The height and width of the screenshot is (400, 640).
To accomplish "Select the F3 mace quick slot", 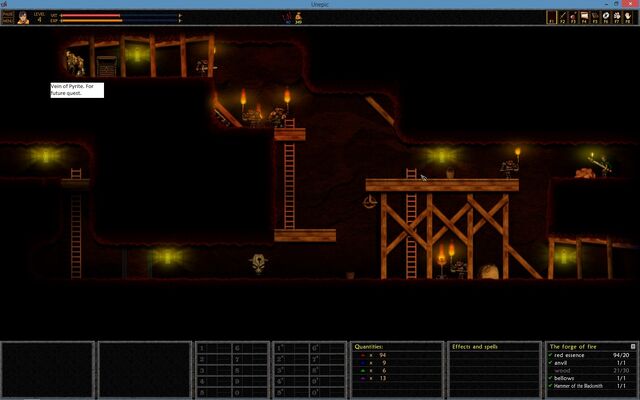I will click(573, 18).
